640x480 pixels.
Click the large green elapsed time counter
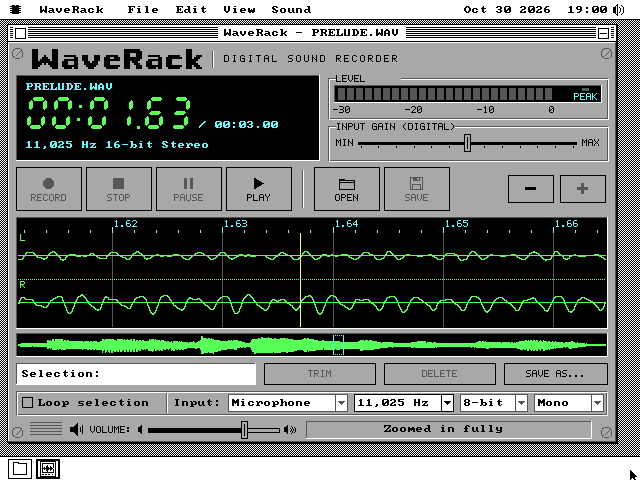pyautogui.click(x=109, y=113)
